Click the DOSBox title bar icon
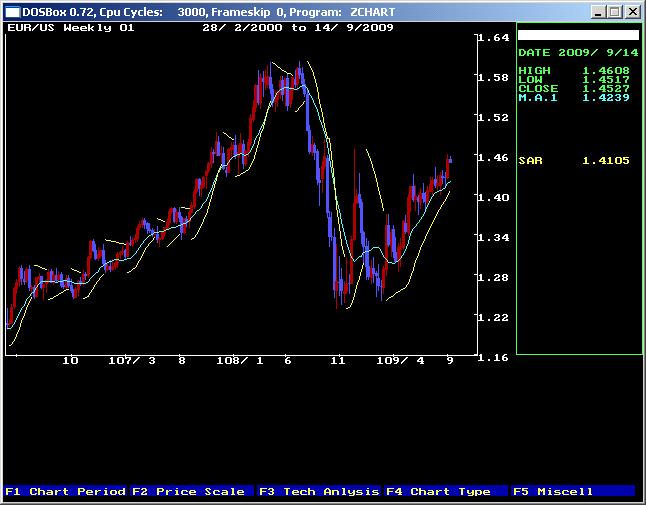The height and width of the screenshot is (505, 646). (12, 12)
